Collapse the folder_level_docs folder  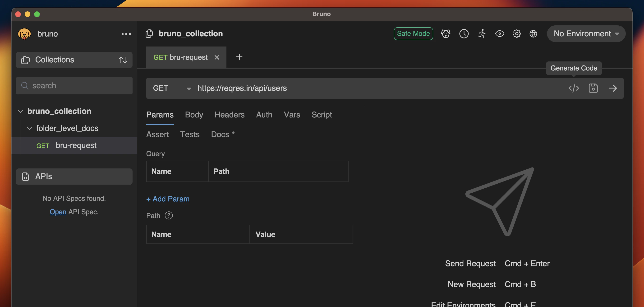(x=30, y=128)
